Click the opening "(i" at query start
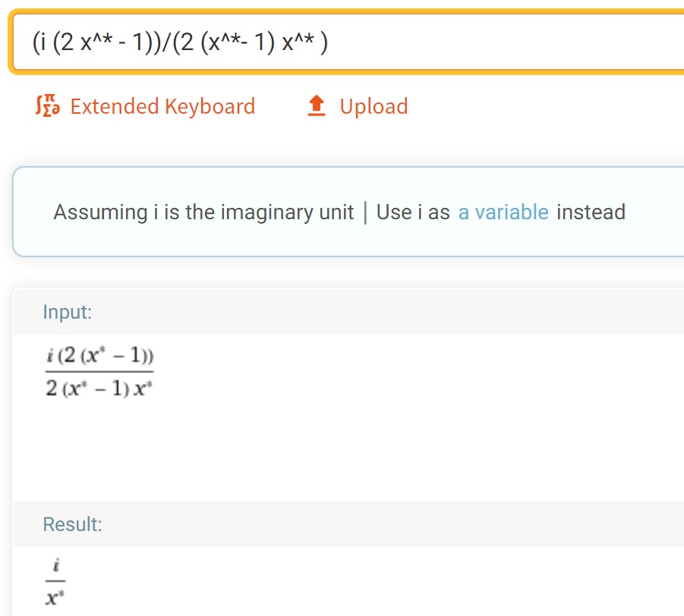The width and height of the screenshot is (684, 616). tap(39, 42)
